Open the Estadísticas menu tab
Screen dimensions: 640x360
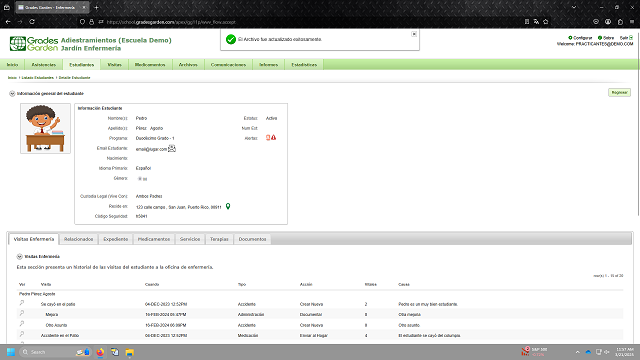(304, 64)
